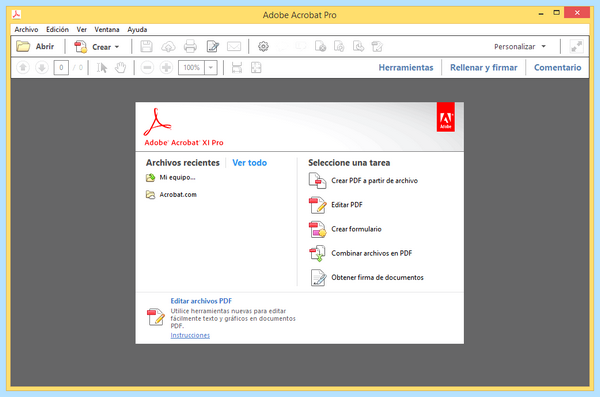Click the Editar archivos PDF heading
The width and height of the screenshot is (600, 397).
point(201,301)
